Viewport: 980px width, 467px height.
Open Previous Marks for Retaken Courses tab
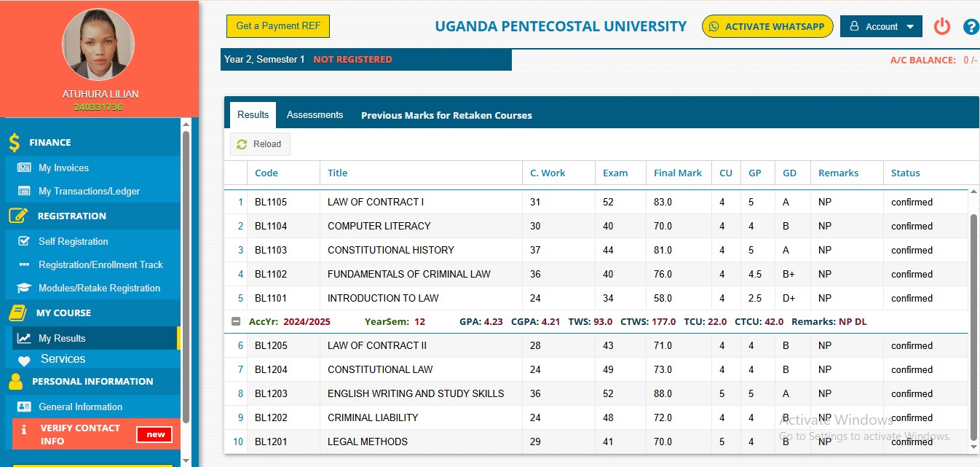446,115
